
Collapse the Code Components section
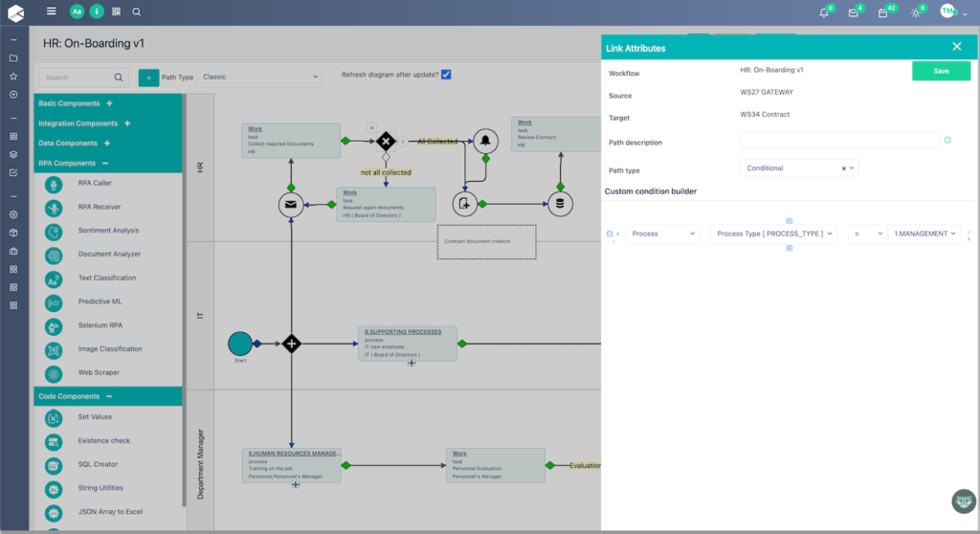pyautogui.click(x=109, y=396)
